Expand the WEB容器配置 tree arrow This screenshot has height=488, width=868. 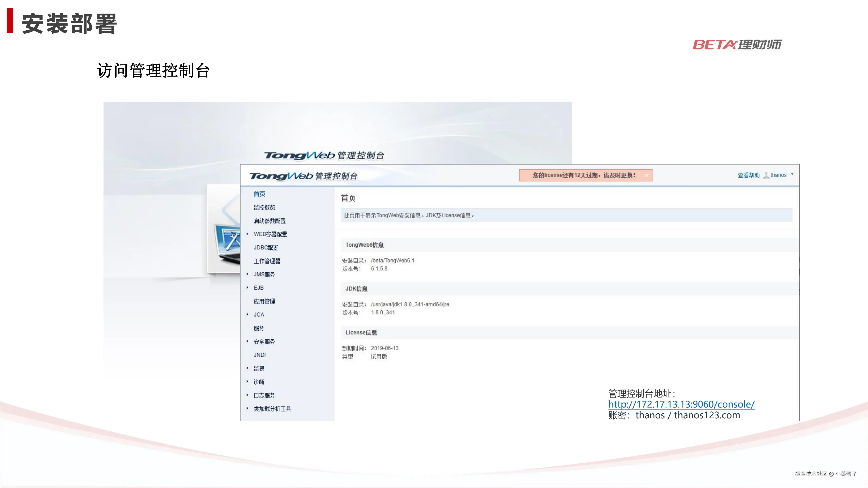tap(247, 234)
